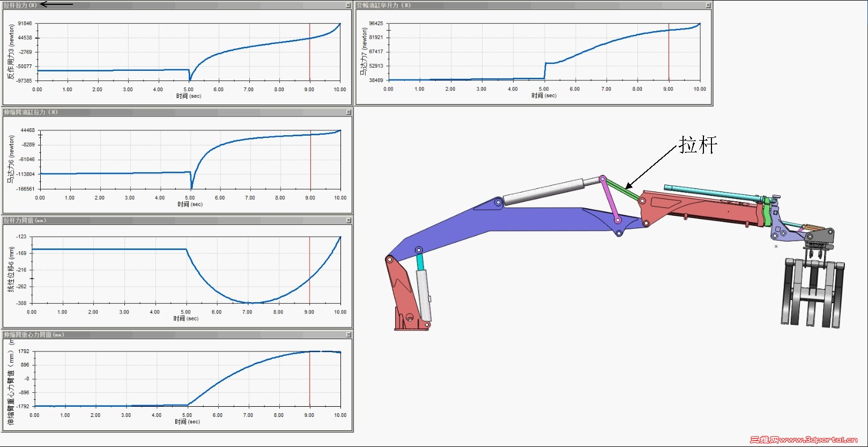868x447 pixels.
Task: Click the red time marker in 伸缩臂油缸拉力 plot
Action: pos(310,159)
